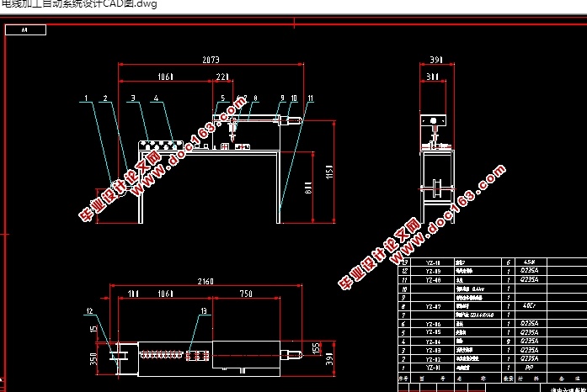
Task: Select the 2073 overall length dimension
Action: tap(211, 60)
